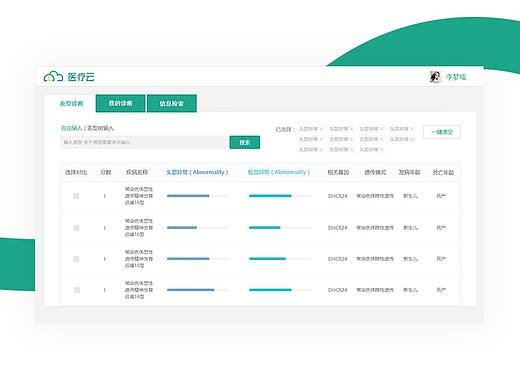Click the blue 头部异常 (Abnormality) column header

tap(197, 172)
